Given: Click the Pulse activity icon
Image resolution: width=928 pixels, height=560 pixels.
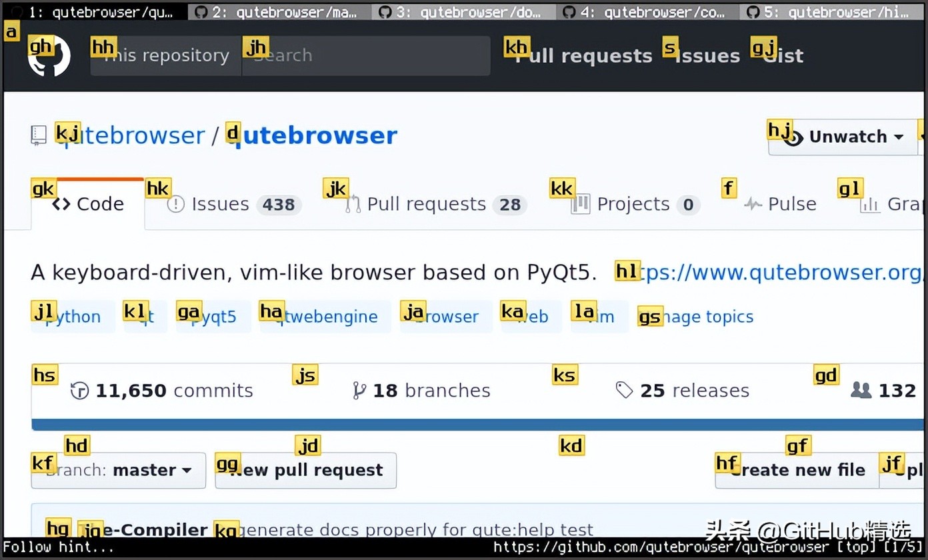Looking at the screenshot, I should (x=754, y=204).
